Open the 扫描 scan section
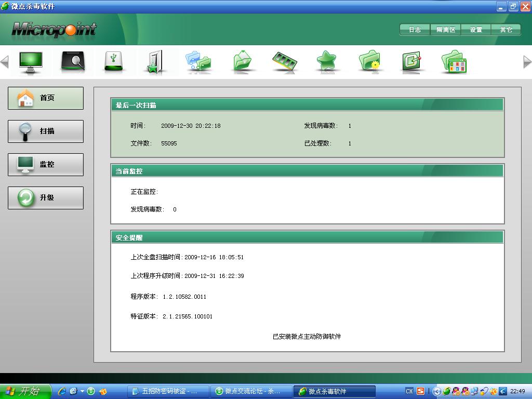Image resolution: width=532 pixels, height=399 pixels. coord(46,131)
